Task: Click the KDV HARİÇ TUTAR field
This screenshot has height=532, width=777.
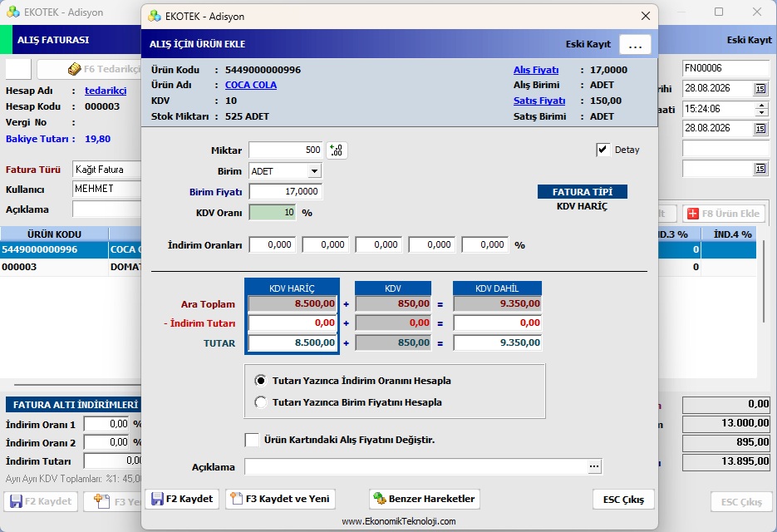Action: 293,342
